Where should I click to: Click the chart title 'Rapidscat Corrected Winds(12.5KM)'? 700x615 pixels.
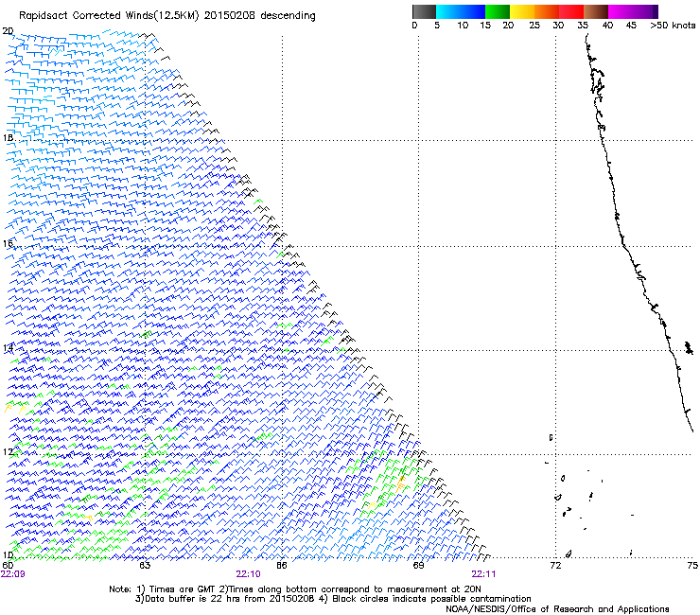point(109,15)
